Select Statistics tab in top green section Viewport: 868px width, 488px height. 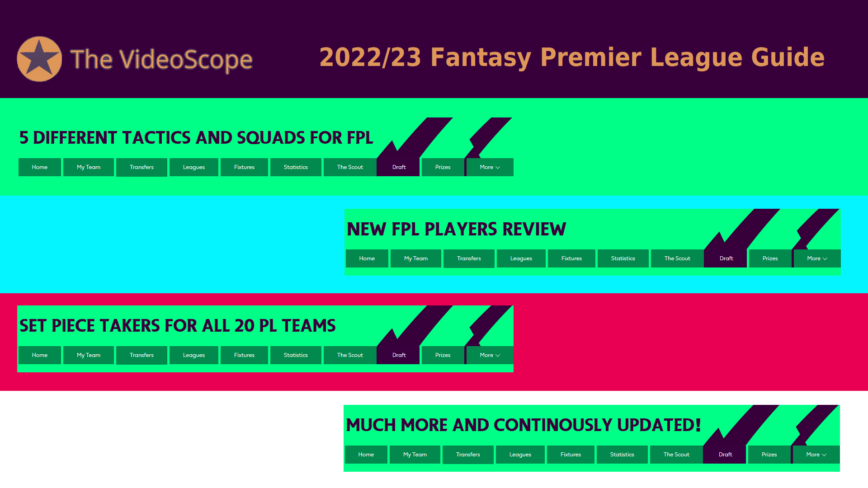(x=296, y=167)
